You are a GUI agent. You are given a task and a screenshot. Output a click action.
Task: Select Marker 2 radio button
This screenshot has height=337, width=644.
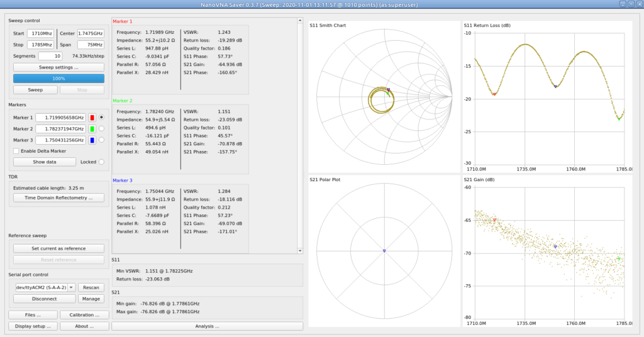coord(101,128)
